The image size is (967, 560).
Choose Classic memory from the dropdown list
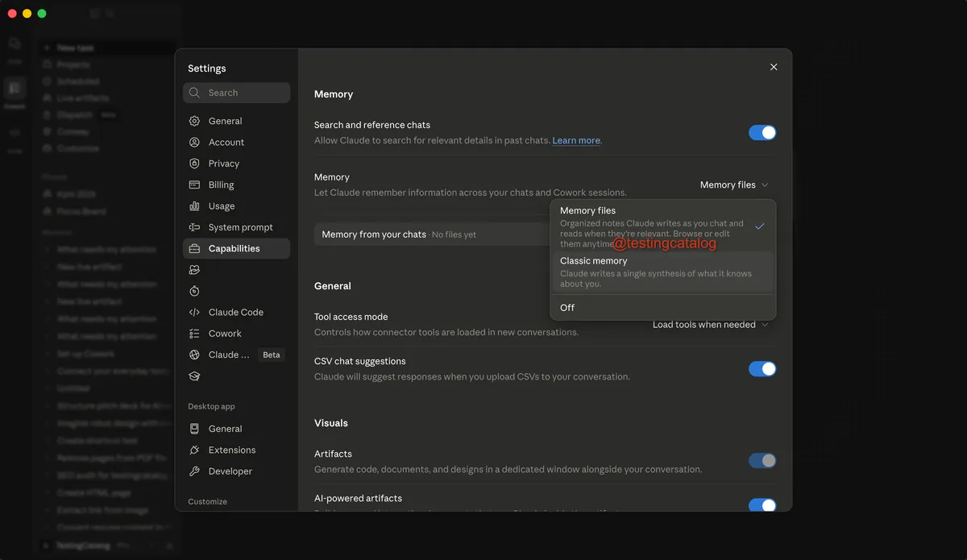(662, 272)
